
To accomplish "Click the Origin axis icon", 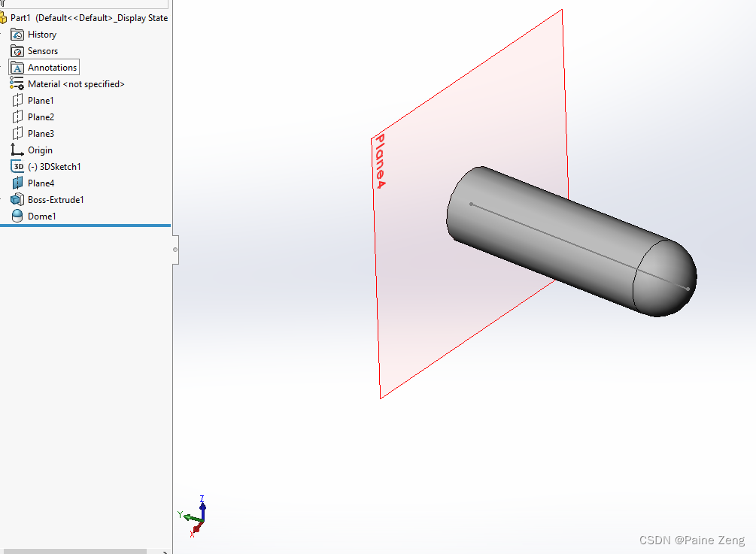I will 17,150.
